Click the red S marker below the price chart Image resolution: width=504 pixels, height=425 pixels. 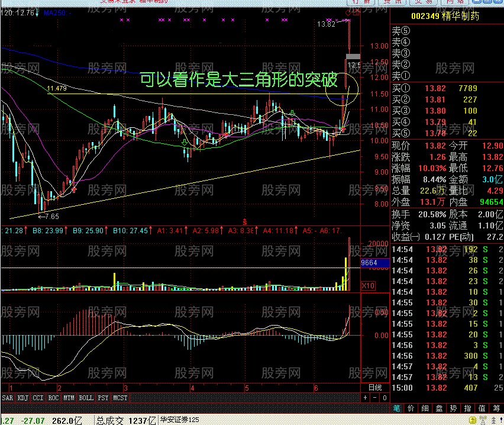click(245, 221)
